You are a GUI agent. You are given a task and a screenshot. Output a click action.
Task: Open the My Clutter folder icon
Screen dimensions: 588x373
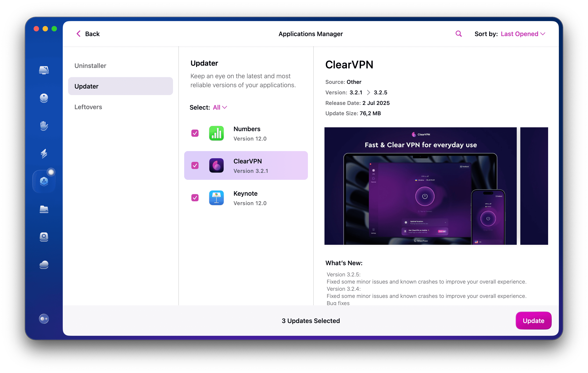coord(44,210)
